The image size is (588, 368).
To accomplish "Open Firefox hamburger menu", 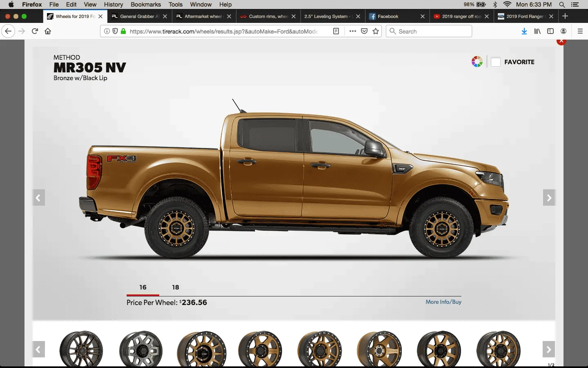I will tap(580, 31).
